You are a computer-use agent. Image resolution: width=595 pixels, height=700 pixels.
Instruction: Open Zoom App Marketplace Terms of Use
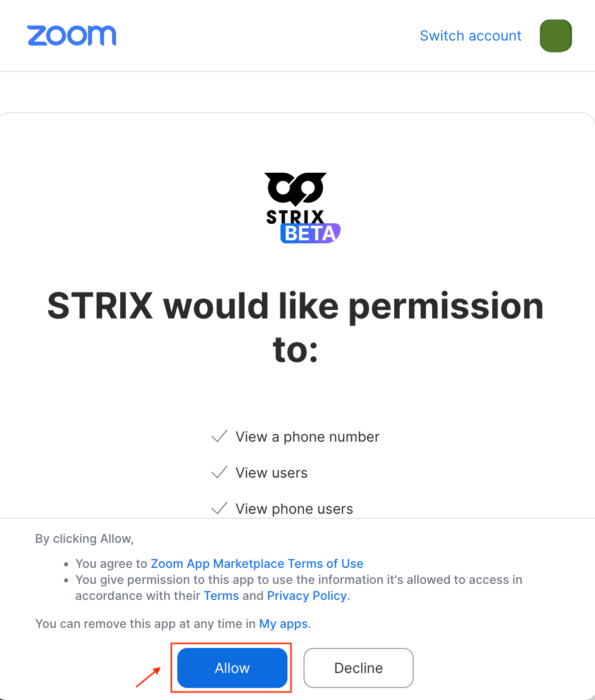[x=257, y=563]
